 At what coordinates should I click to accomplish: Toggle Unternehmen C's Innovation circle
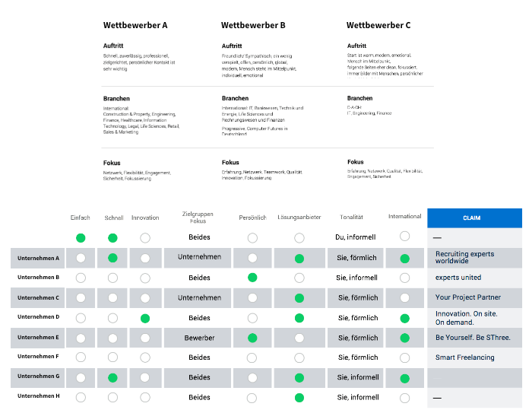tap(145, 298)
